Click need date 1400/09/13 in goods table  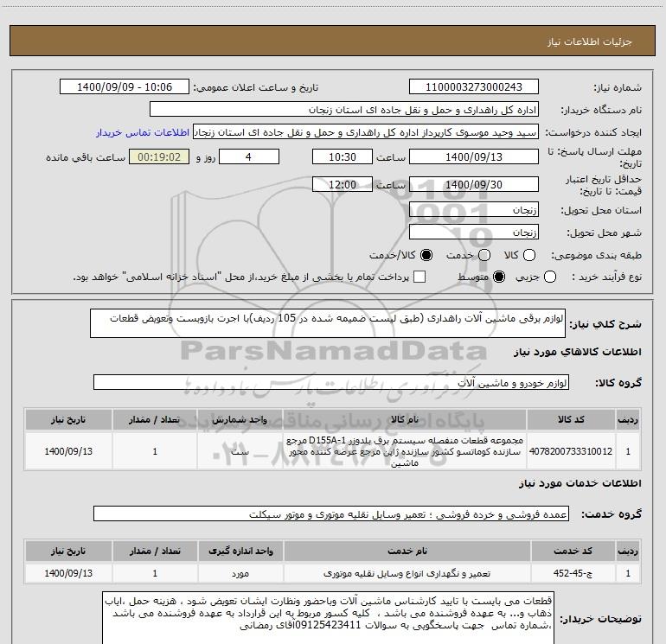click(x=68, y=451)
